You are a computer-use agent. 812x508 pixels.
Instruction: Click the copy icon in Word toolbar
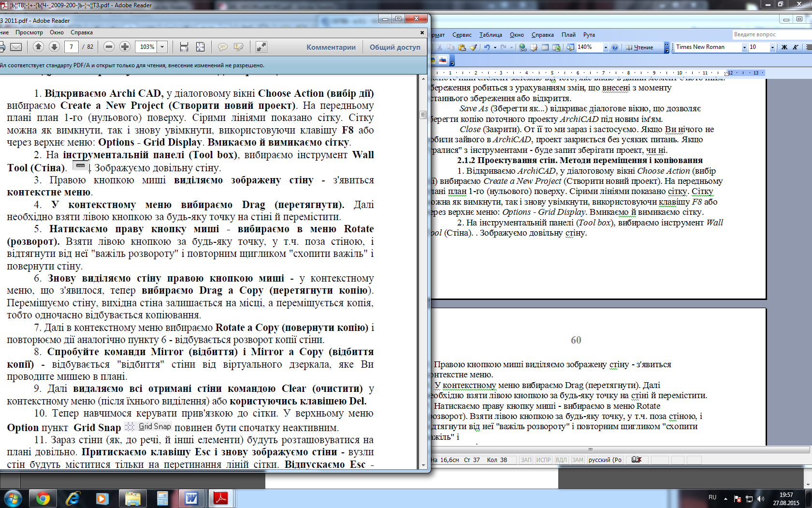click(451, 47)
